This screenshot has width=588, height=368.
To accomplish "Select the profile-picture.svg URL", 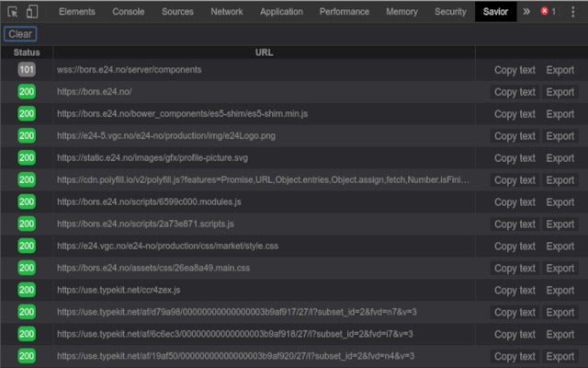I will coord(153,157).
